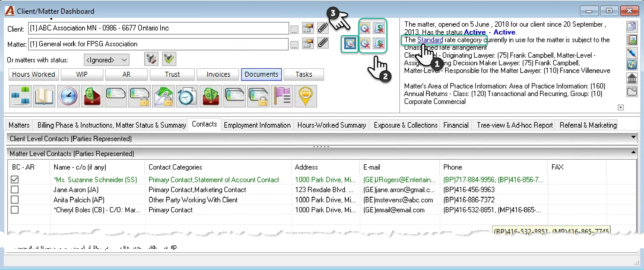
Task: Click envelope with money and padlock icon
Action: click(163, 96)
